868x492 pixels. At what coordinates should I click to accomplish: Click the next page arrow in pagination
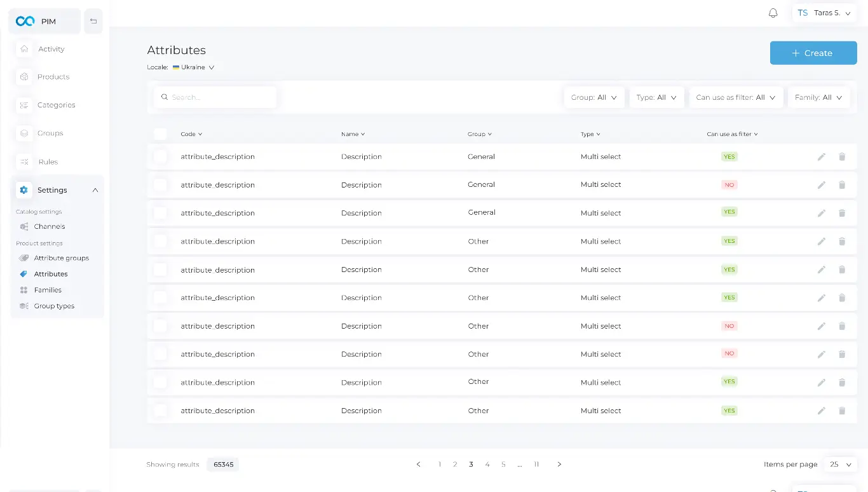pyautogui.click(x=559, y=465)
